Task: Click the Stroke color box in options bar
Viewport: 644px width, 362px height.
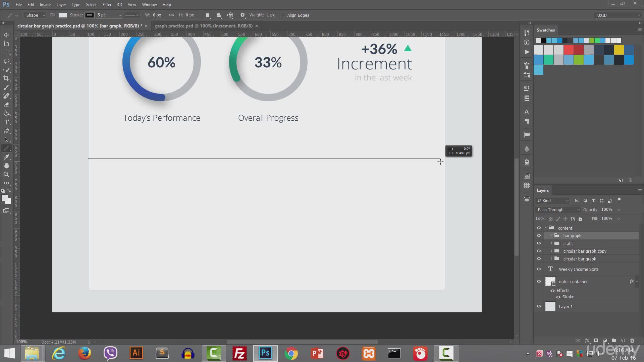Action: click(x=90, y=15)
